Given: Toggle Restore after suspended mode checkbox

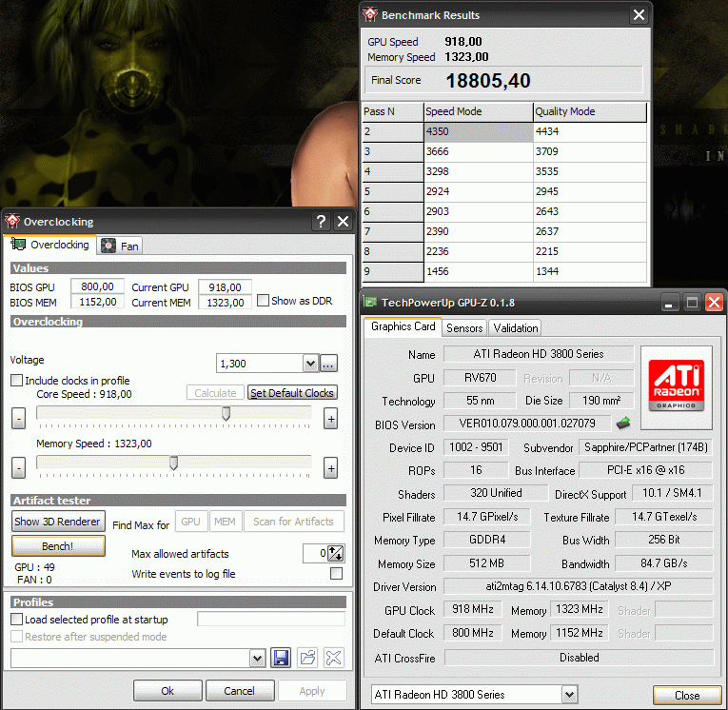Looking at the screenshot, I should (16, 636).
